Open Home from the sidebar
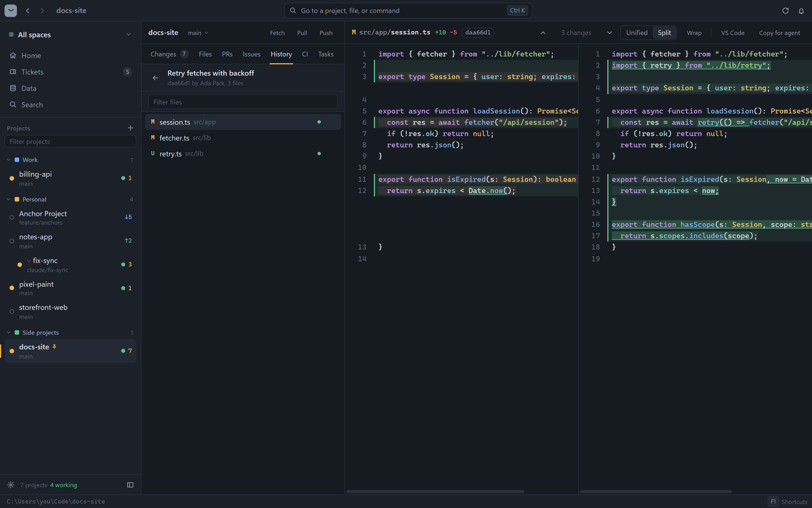 tap(70, 55)
